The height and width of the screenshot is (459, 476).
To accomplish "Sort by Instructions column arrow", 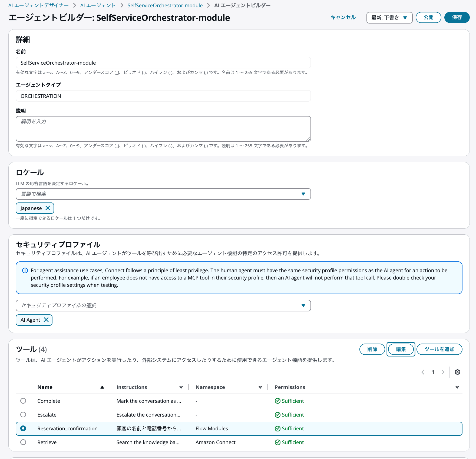I will tap(181, 387).
